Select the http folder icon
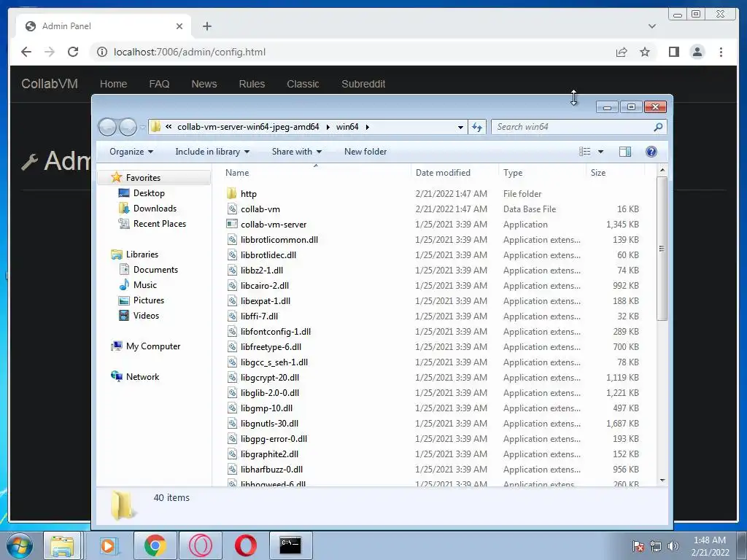This screenshot has height=560, width=747. tap(231, 193)
